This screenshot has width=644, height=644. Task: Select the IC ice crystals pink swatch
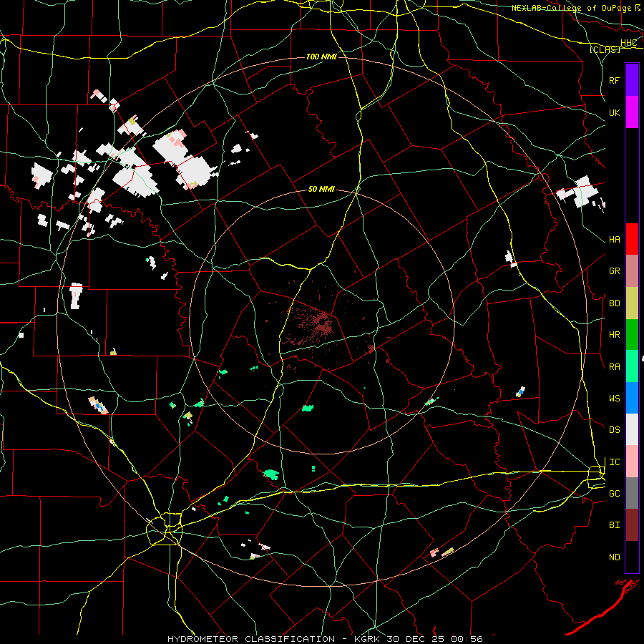[632, 462]
